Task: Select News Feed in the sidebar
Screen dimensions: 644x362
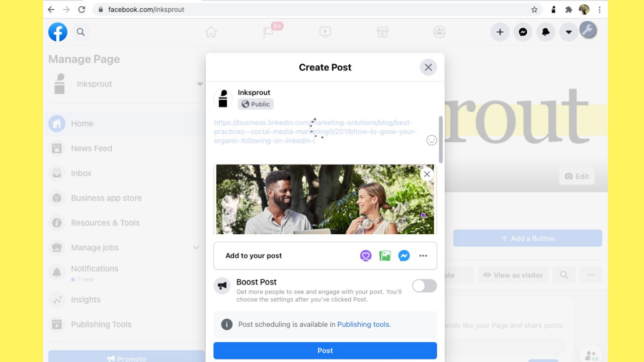Action: (x=92, y=148)
